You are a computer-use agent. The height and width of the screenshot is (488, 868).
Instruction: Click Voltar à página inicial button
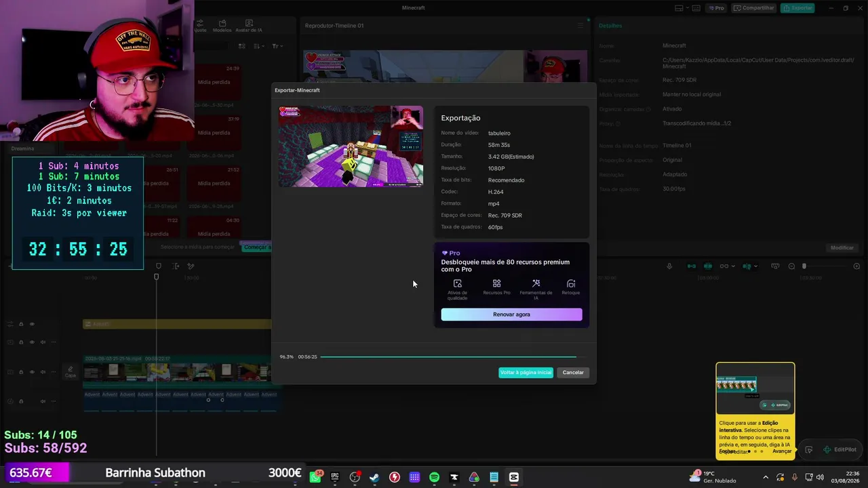point(526,372)
